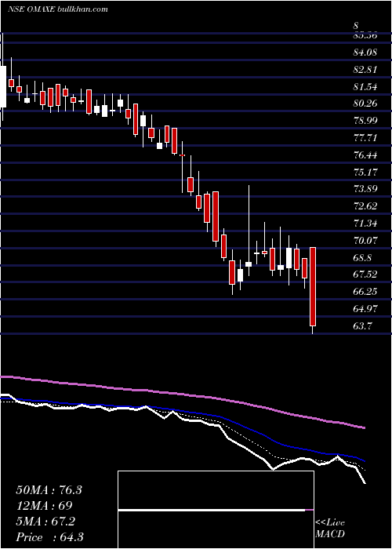Click the white MACD horizontal line in box
392x549 pixels.
pyautogui.click(x=212, y=510)
